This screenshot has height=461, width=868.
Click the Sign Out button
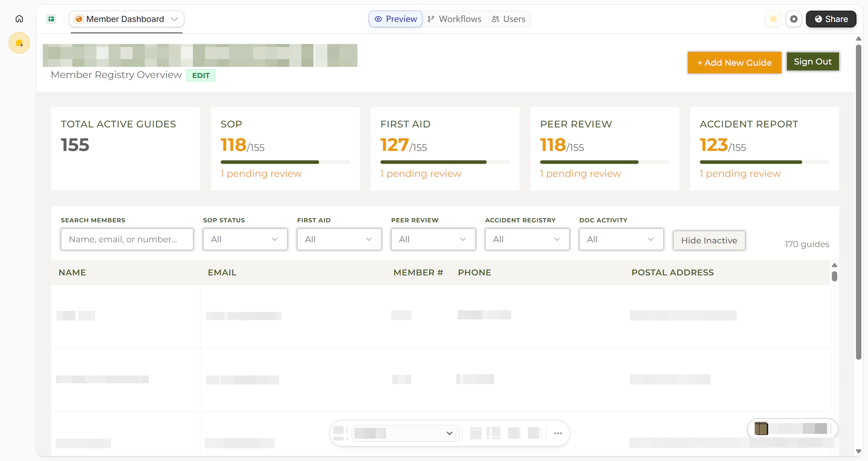click(x=813, y=61)
